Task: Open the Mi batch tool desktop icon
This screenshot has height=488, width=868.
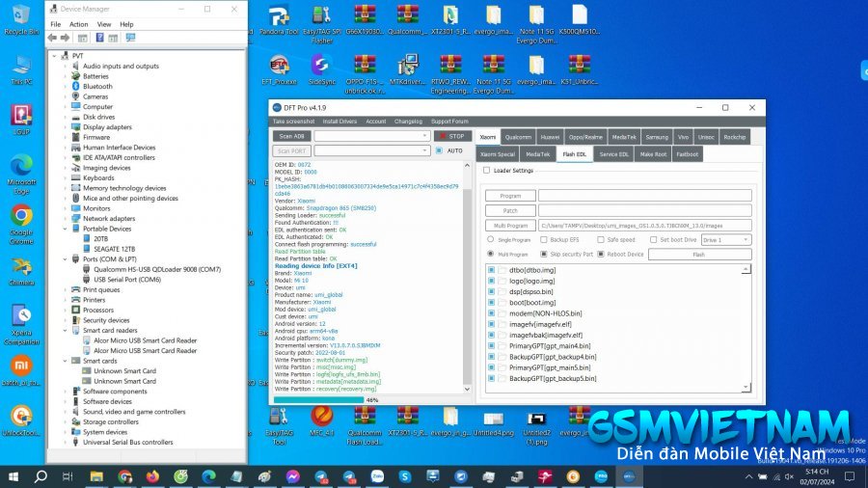Action: pyautogui.click(x=21, y=370)
